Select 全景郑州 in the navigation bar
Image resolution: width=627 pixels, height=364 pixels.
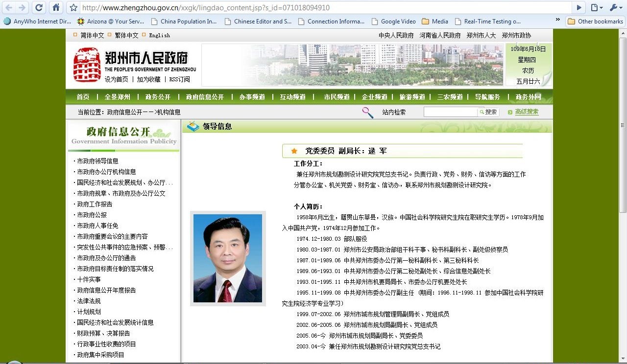[117, 97]
